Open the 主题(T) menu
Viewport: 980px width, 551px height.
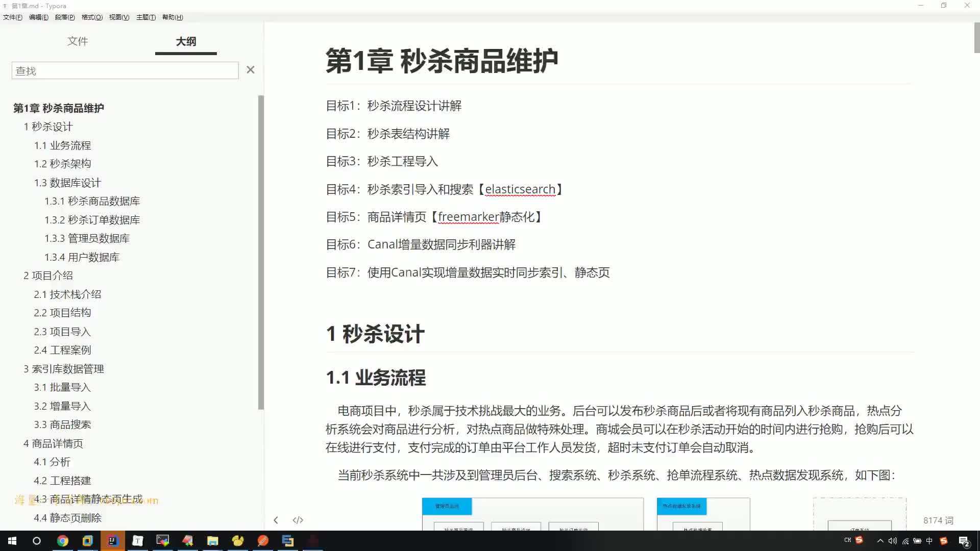[x=146, y=17]
